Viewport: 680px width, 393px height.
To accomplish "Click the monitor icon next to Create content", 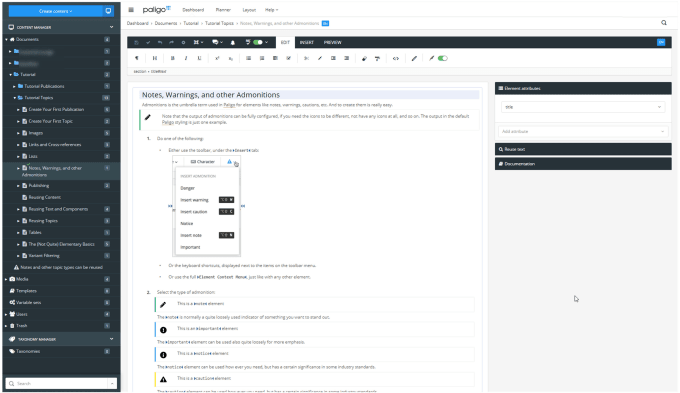I will (x=108, y=11).
